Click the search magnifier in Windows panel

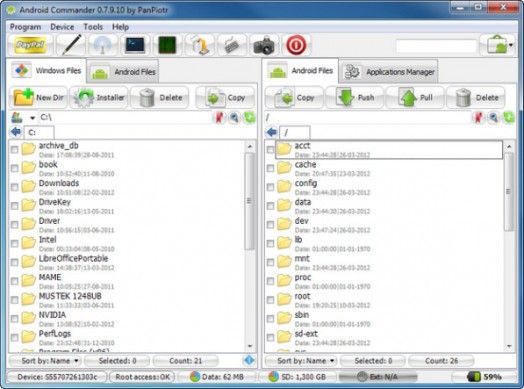[234, 117]
